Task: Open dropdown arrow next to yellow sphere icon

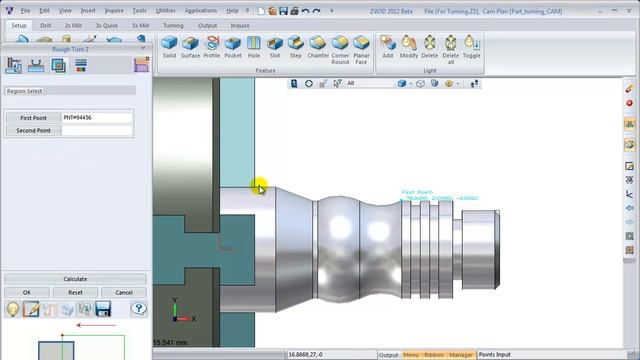Action: pyautogui.click(x=458, y=84)
